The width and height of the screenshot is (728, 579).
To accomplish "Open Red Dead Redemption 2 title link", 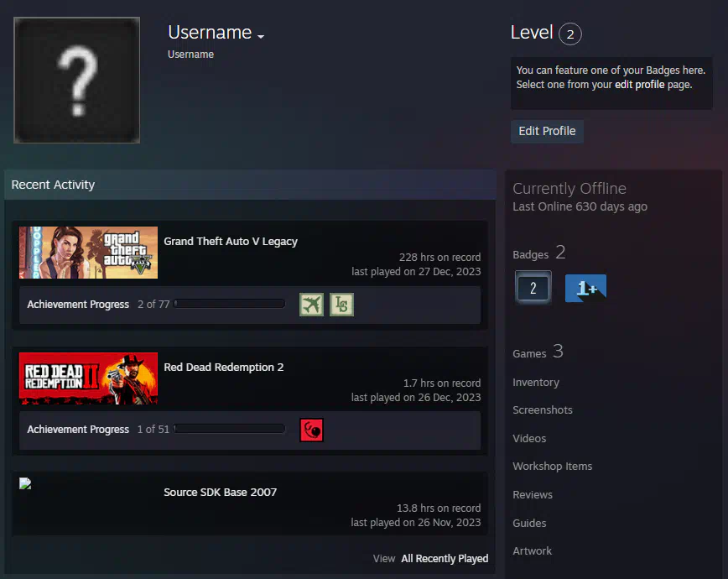I will [223, 367].
